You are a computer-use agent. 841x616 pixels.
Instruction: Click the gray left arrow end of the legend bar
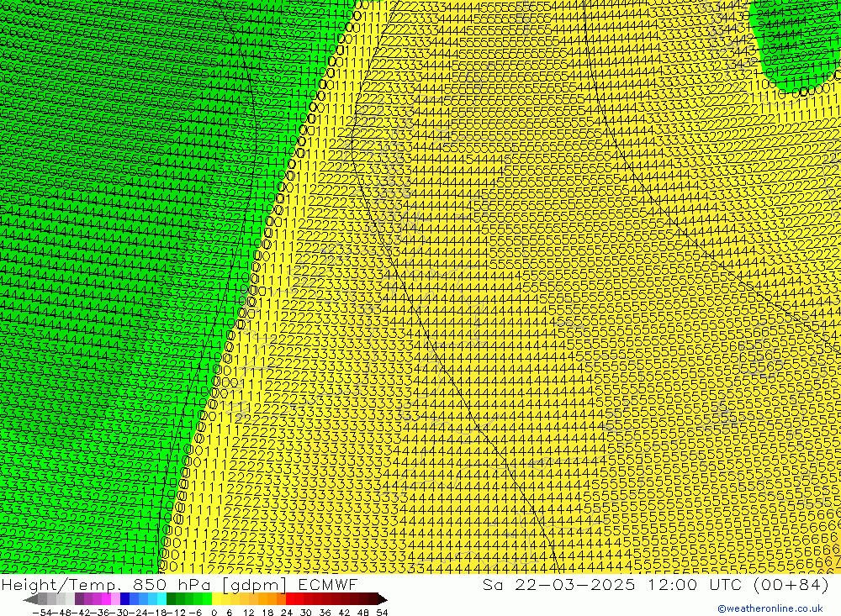30,599
